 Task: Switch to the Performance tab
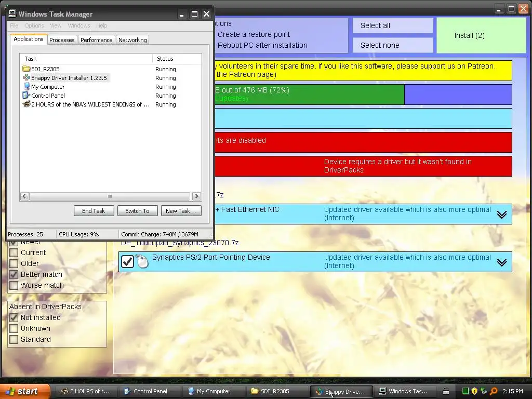[x=96, y=39]
